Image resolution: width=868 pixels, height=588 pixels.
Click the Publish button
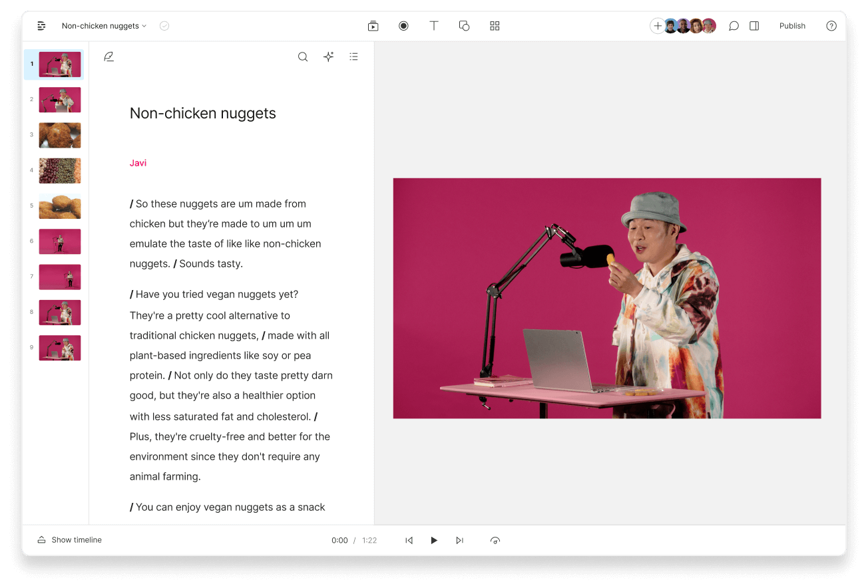click(792, 25)
